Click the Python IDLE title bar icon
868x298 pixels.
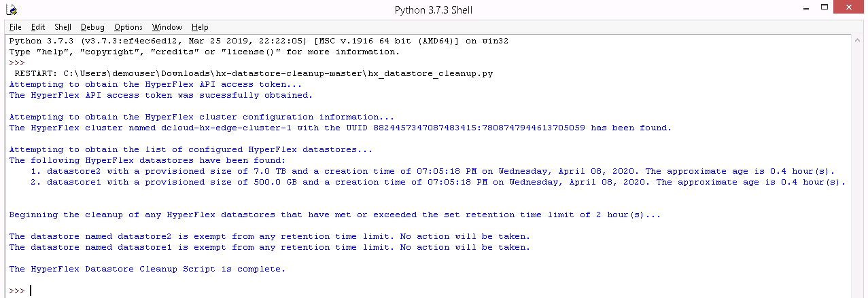coord(12,10)
